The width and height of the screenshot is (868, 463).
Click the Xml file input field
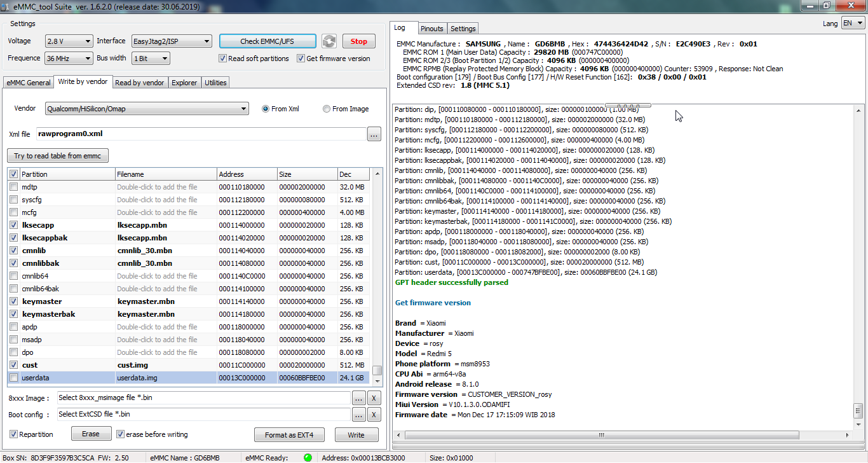200,134
